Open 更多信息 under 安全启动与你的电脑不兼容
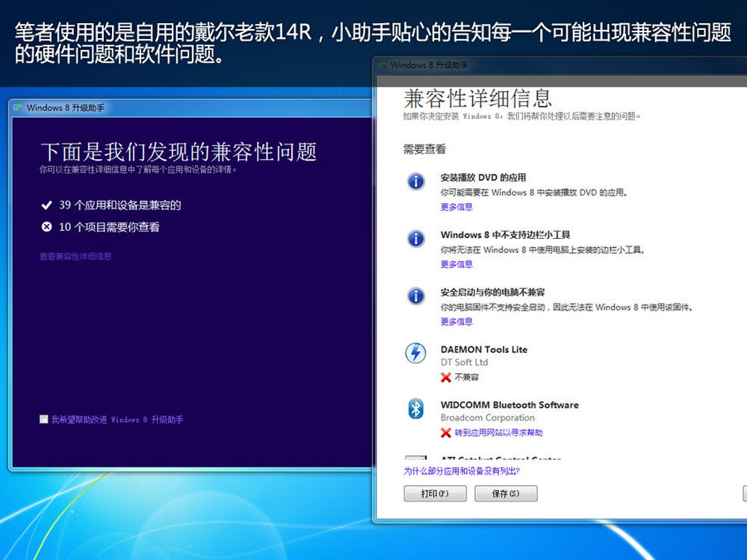This screenshot has height=560, width=747. click(x=456, y=321)
